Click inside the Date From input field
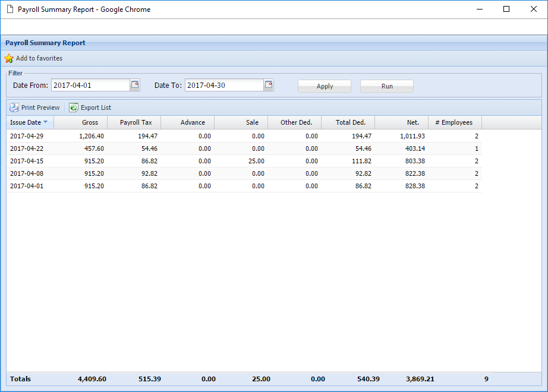This screenshot has width=548, height=392. click(x=89, y=84)
